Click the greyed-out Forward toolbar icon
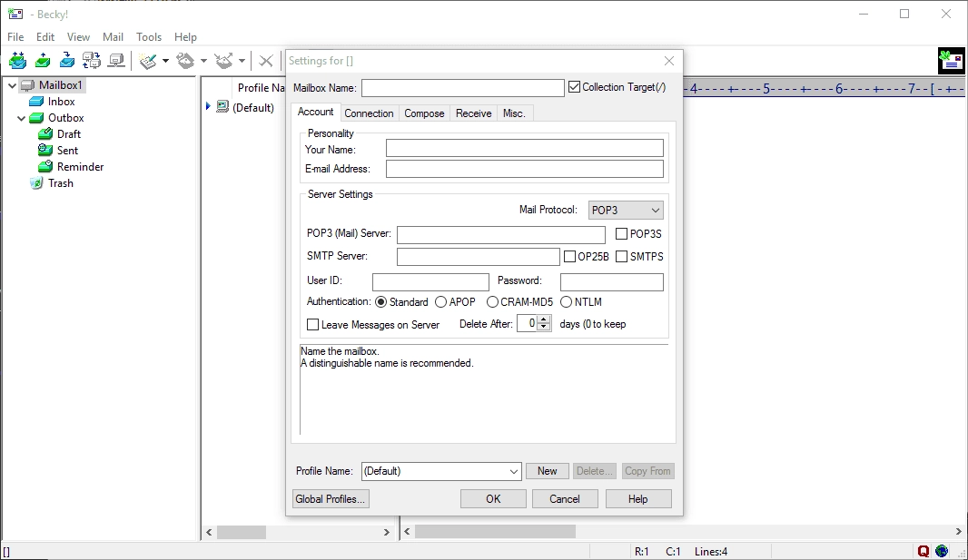The width and height of the screenshot is (968, 560). 223,61
